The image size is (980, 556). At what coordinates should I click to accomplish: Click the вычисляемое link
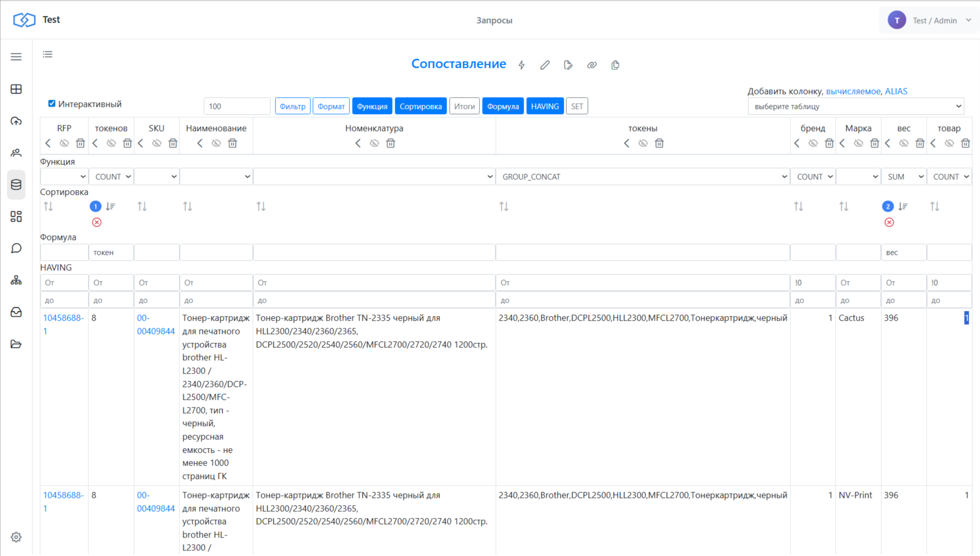pyautogui.click(x=853, y=91)
